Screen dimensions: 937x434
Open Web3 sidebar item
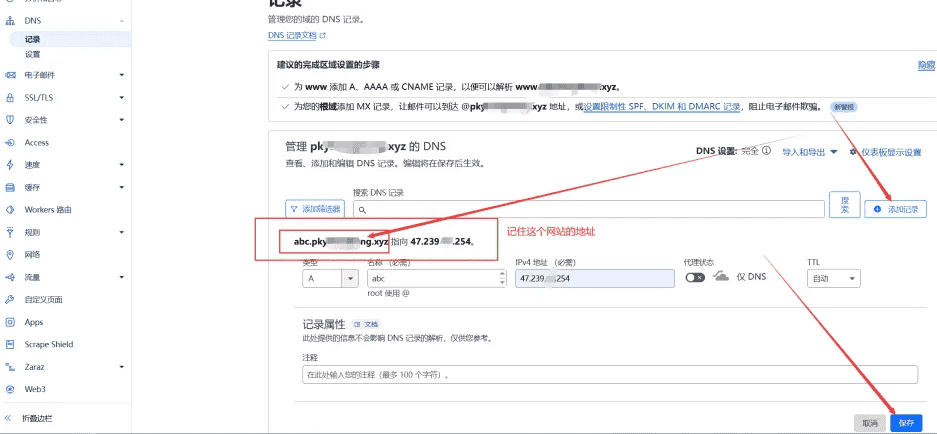pos(35,389)
